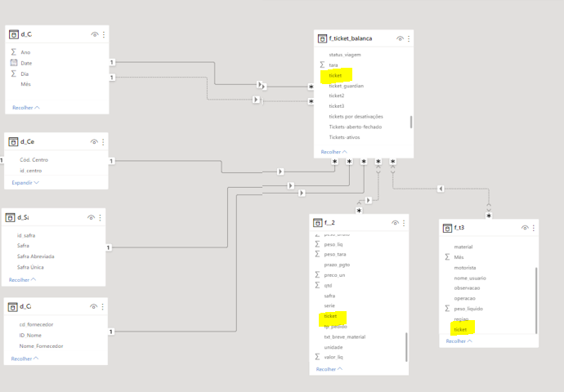Click filter direction arrow on d_Si relationship line
Viewport: 564px width, 392px height.
coord(291,185)
